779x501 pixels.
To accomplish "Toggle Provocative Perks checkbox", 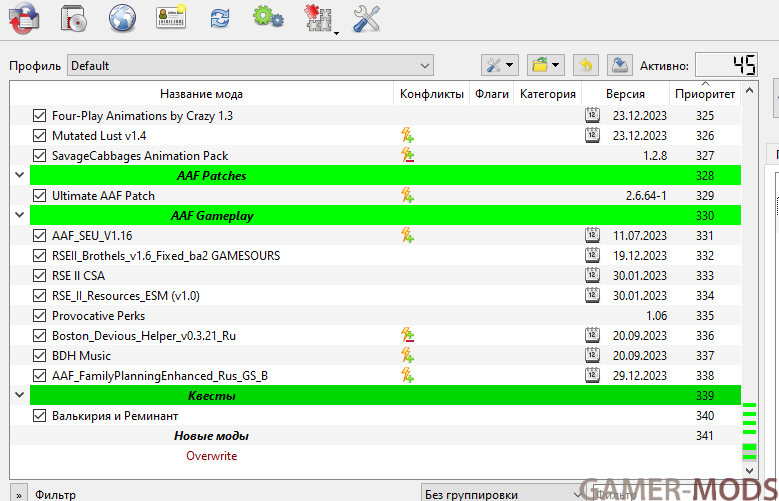I will pos(39,316).
